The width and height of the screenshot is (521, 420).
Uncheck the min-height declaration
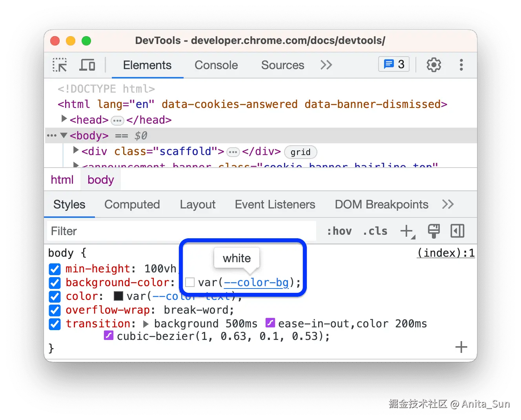[x=55, y=269]
